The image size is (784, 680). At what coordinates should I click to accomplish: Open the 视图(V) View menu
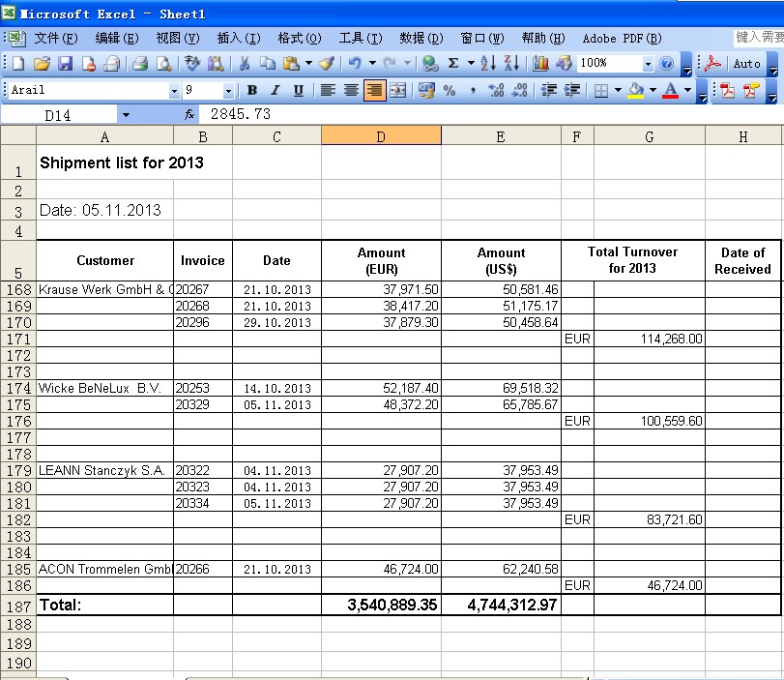coord(178,38)
